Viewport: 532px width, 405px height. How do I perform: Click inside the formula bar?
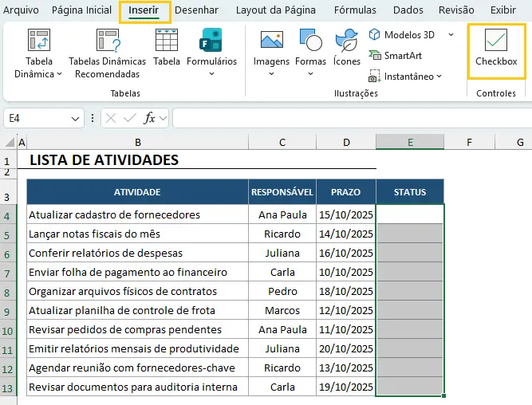[x=351, y=118]
